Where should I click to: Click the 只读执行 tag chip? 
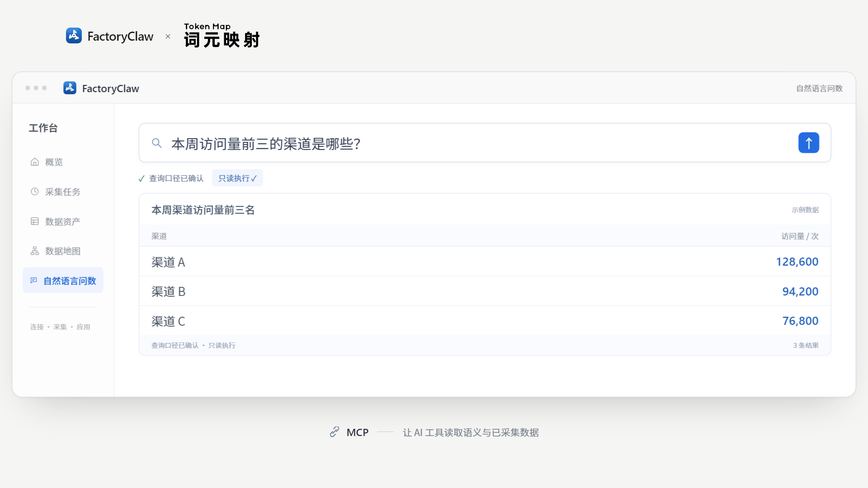237,178
